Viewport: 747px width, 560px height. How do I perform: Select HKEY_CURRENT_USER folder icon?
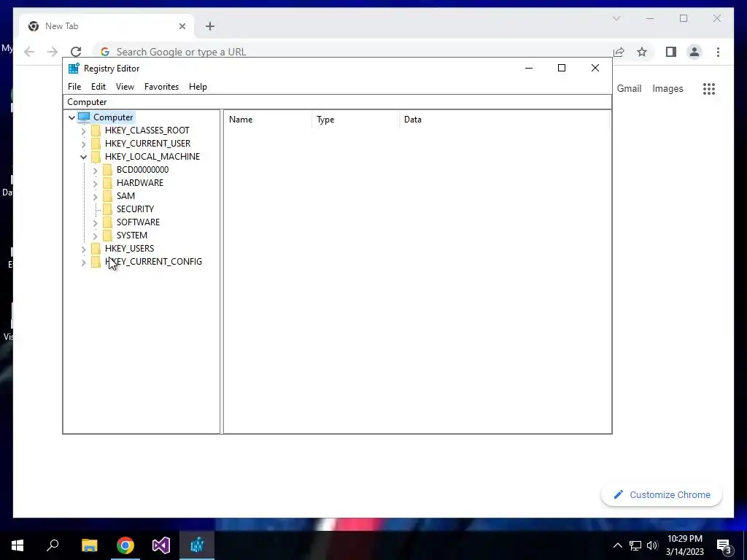pyautogui.click(x=96, y=144)
